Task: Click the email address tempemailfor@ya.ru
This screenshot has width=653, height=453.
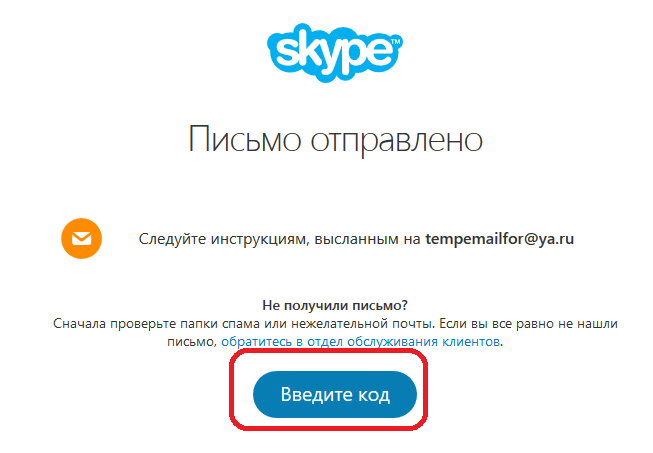Action: tap(499, 239)
